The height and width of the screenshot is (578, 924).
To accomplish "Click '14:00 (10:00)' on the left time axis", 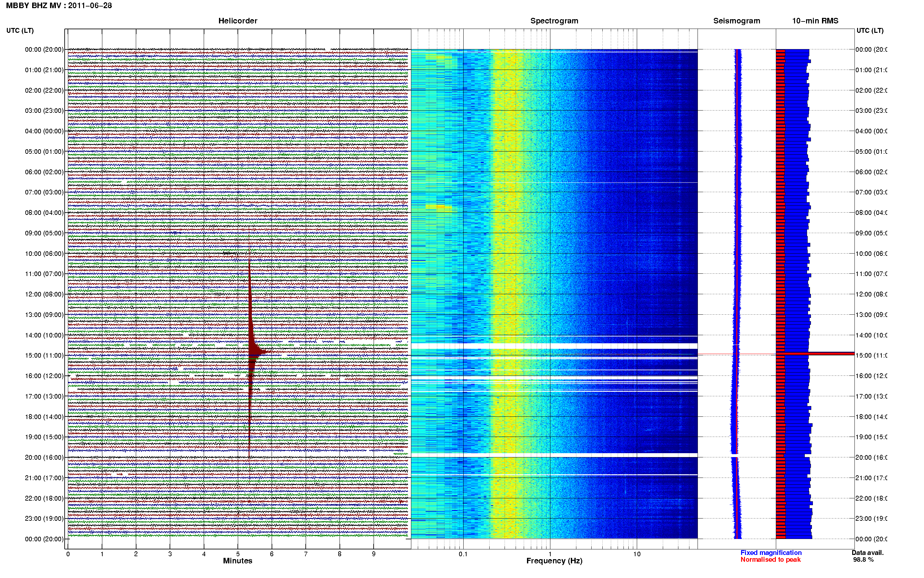I will 44,335.
